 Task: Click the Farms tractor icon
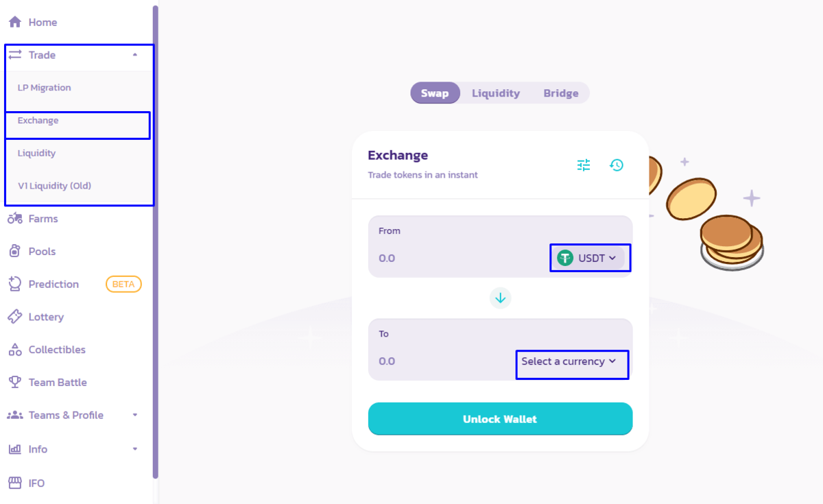click(15, 219)
